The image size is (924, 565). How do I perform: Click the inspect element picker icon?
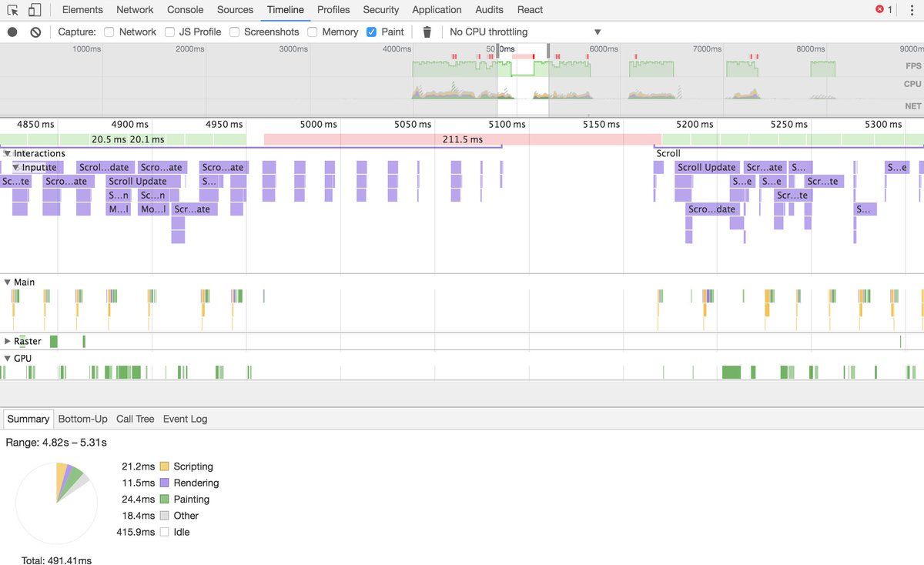13,10
